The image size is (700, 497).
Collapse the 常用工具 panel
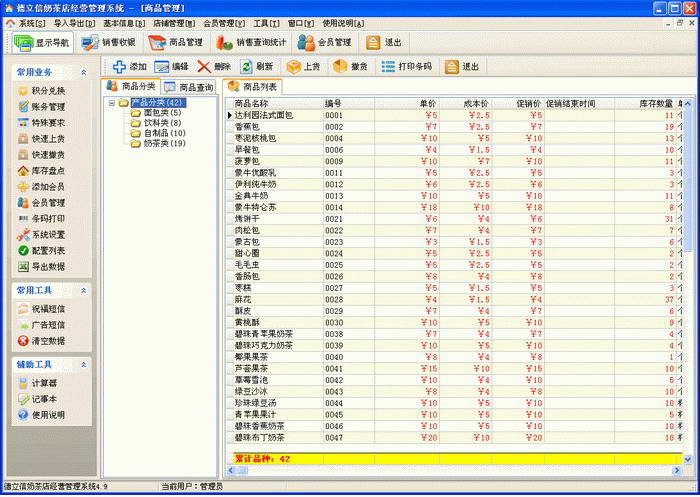(x=83, y=291)
